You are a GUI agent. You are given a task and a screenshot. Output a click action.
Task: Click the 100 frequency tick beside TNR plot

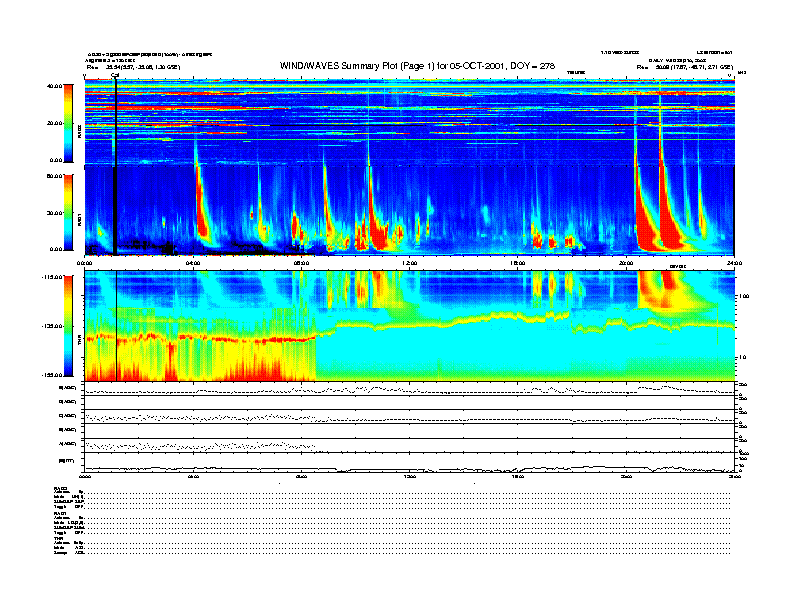tap(744, 296)
